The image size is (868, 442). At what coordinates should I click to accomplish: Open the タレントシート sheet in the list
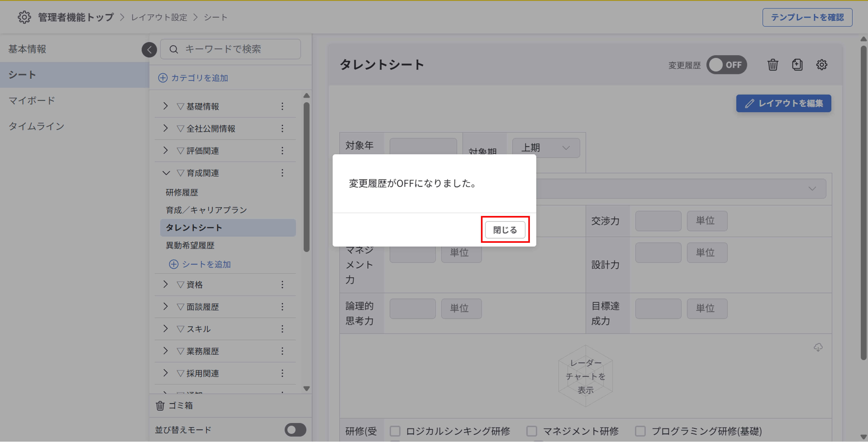click(228, 228)
